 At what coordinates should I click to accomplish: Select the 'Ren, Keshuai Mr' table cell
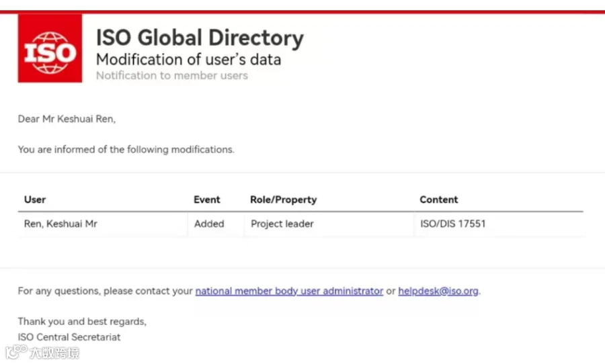(x=103, y=224)
